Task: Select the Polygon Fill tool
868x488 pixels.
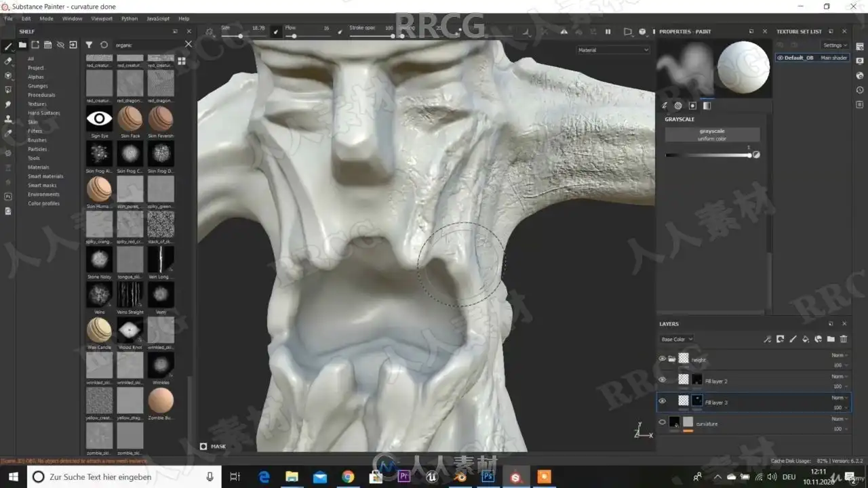Action: point(8,89)
